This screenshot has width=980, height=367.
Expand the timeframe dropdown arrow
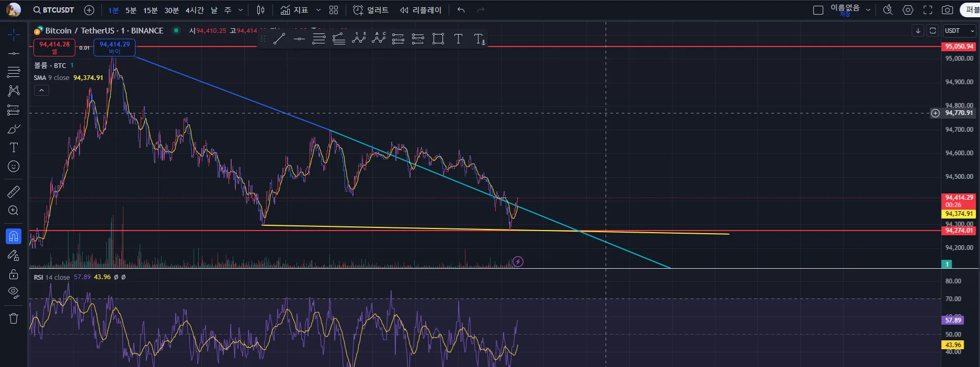pos(241,10)
